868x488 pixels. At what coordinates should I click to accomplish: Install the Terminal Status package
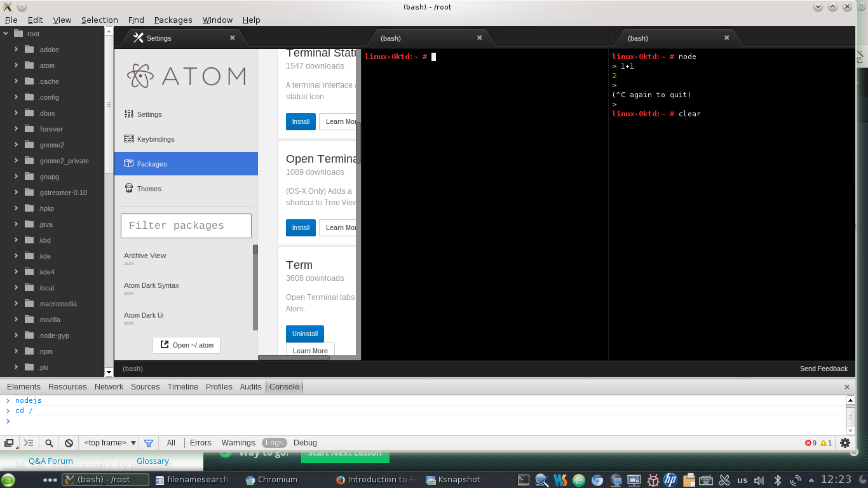click(x=301, y=121)
